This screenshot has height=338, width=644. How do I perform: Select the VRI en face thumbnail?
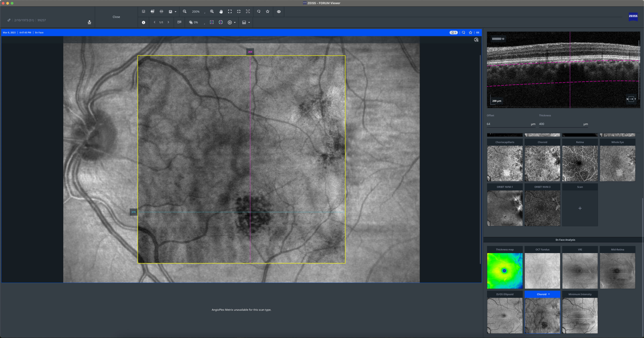pos(580,268)
